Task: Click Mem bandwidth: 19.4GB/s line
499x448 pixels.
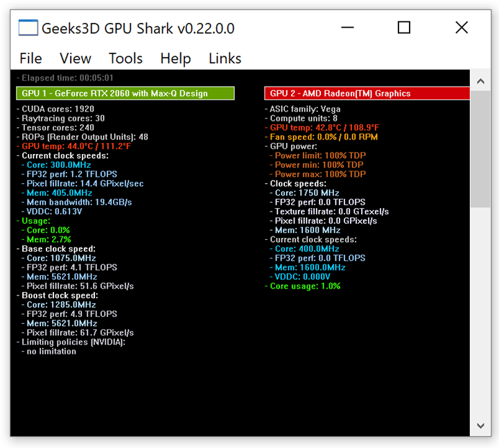Action: pos(77,203)
